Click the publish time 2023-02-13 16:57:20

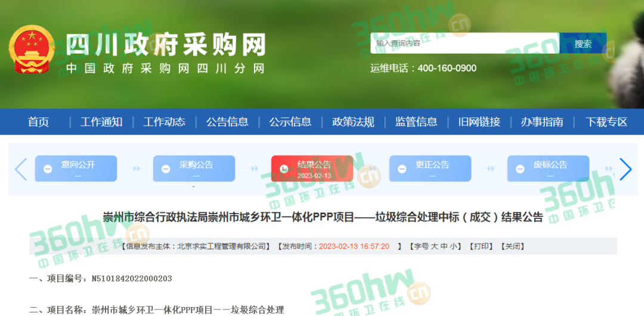(x=354, y=247)
